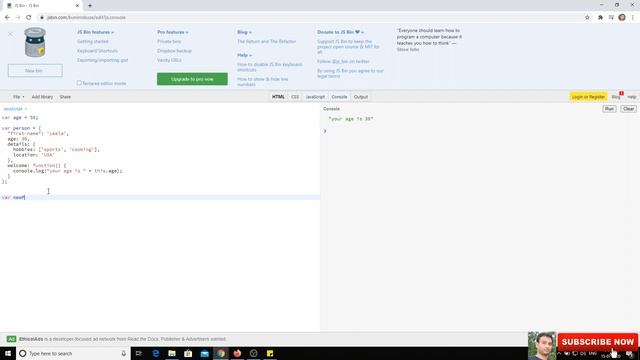Click the SUBSCRIBE NOW button

598,342
